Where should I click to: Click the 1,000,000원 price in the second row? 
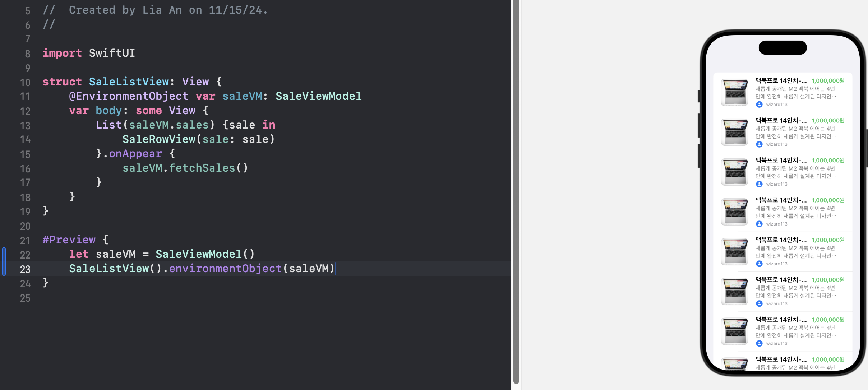828,121
